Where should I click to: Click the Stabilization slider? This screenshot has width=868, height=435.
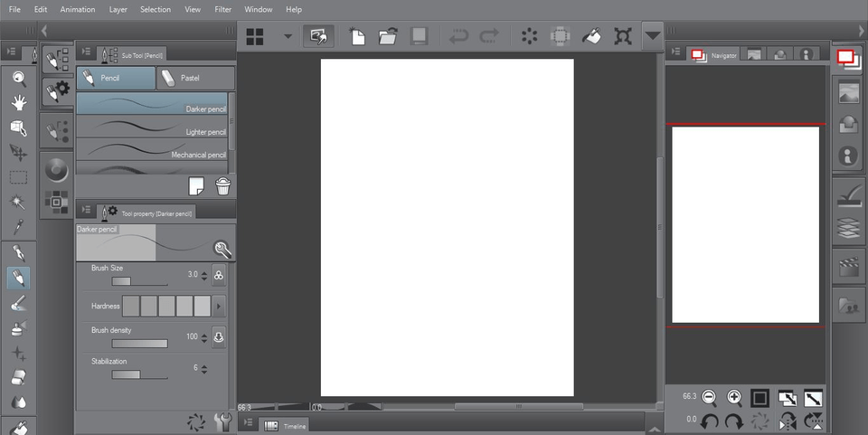(x=139, y=375)
